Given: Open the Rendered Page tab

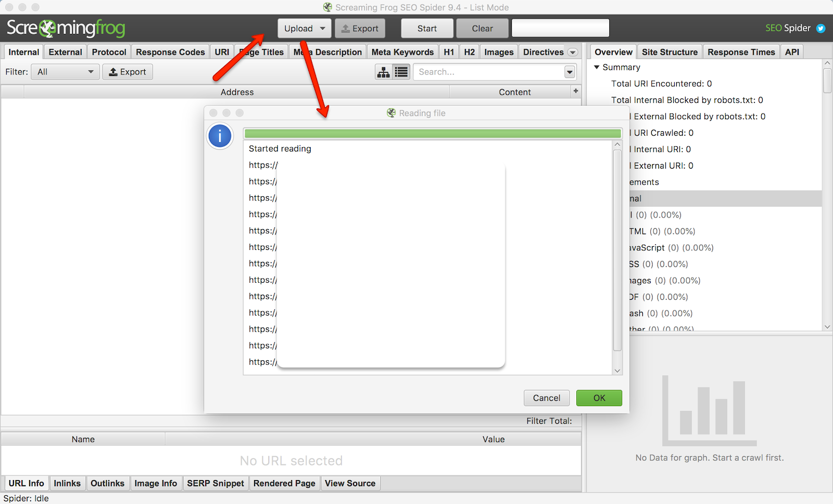Looking at the screenshot, I should tap(284, 483).
